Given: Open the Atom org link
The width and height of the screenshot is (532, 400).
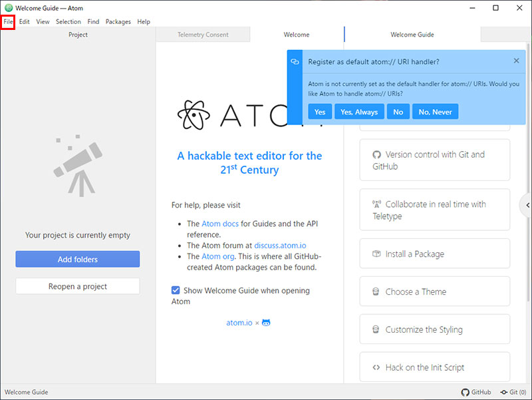Looking at the screenshot, I should point(218,256).
